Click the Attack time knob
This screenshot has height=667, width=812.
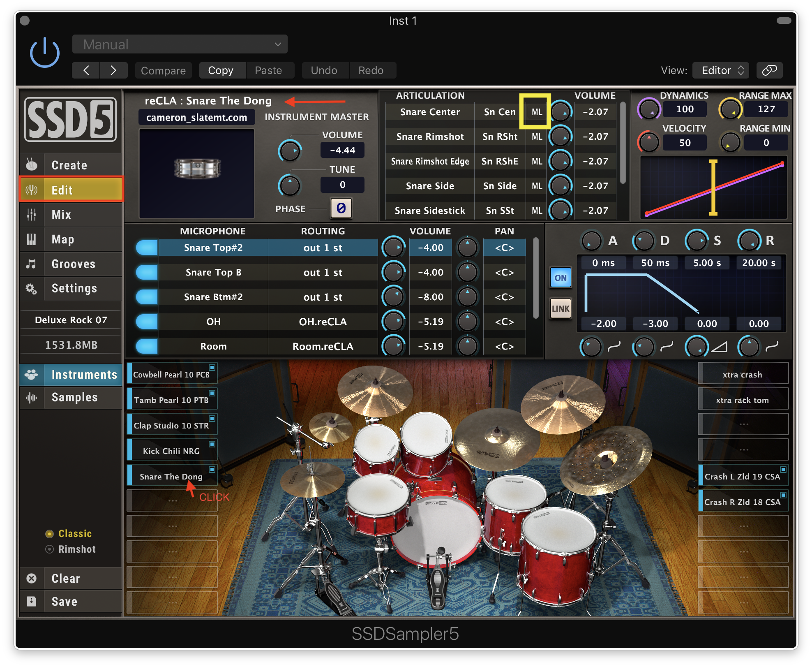click(x=591, y=241)
